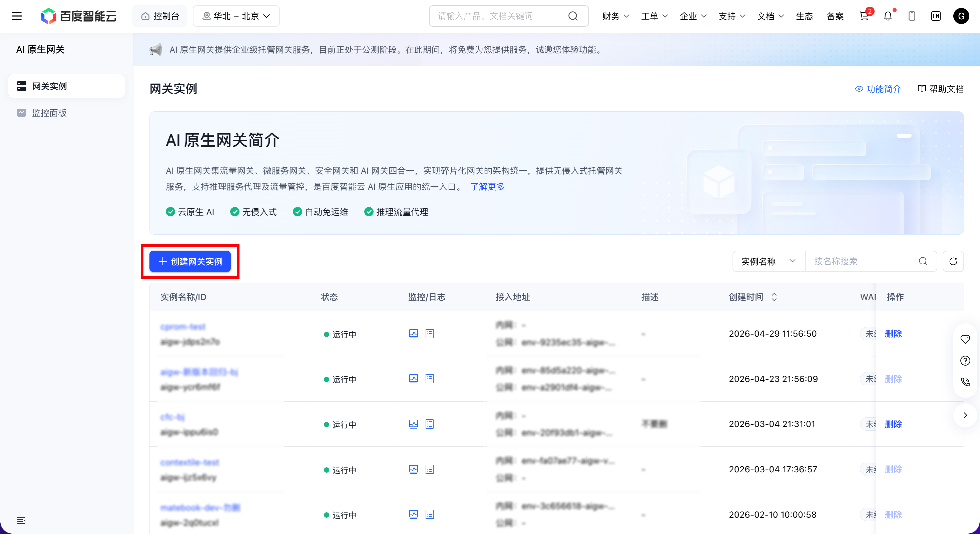Click the heart feedback icon on right rail

965,339
